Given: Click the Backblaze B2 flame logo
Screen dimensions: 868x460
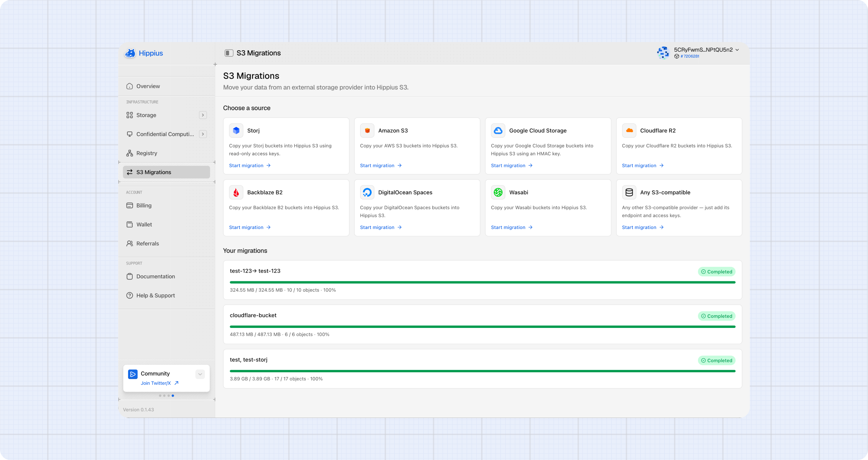Looking at the screenshot, I should click(x=236, y=192).
